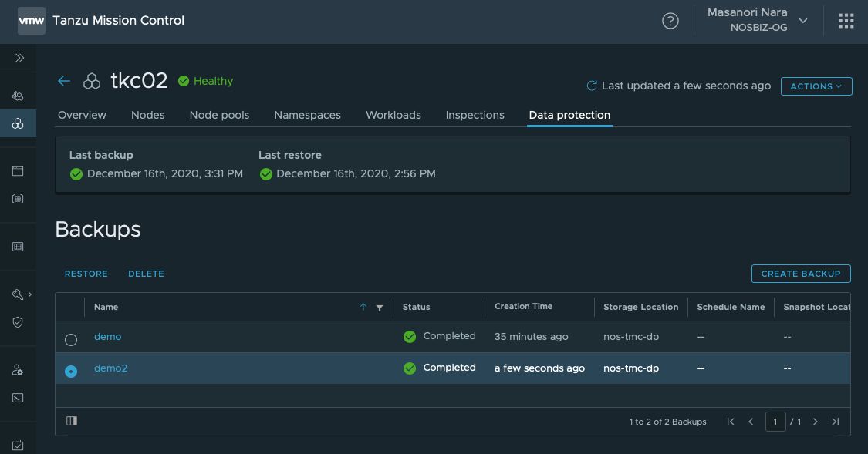Click the Last backup date text
The width and height of the screenshot is (868, 454).
point(165,173)
